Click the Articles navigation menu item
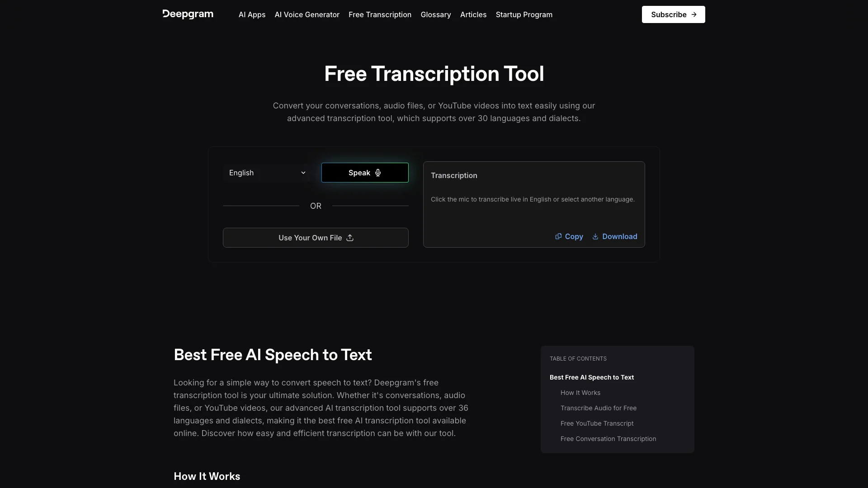Image resolution: width=868 pixels, height=488 pixels. click(x=473, y=14)
